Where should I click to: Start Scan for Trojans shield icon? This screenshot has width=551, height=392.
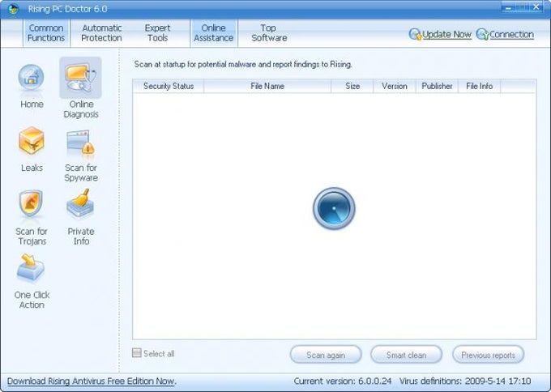coord(31,204)
